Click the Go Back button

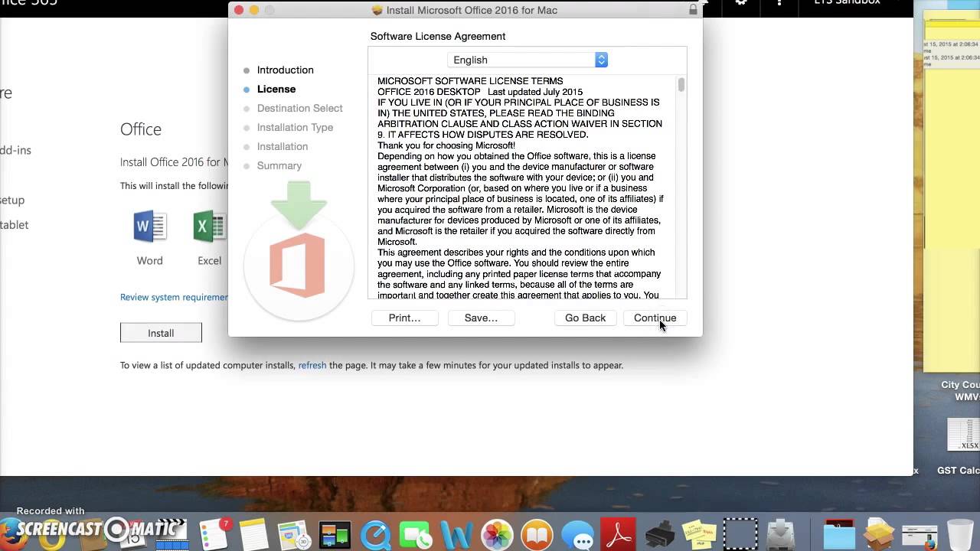(585, 318)
